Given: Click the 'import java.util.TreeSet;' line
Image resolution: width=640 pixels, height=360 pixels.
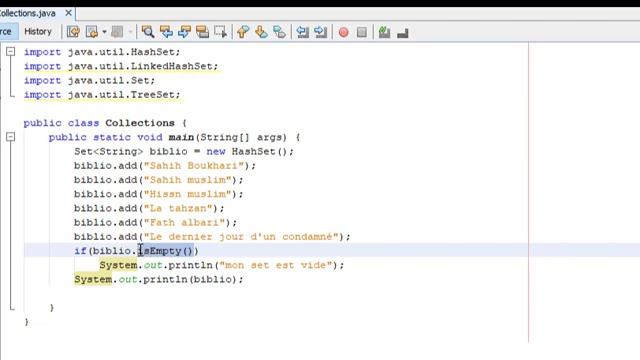Looking at the screenshot, I should [x=102, y=95].
